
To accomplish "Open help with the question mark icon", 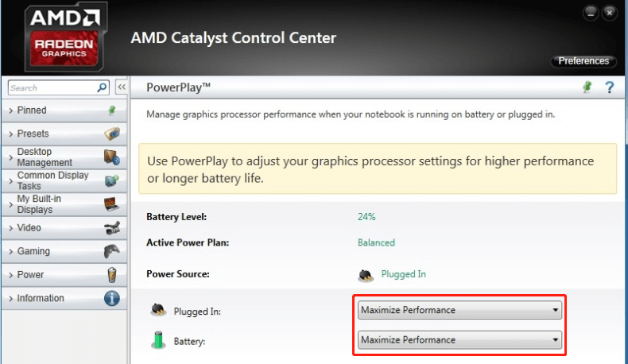I will tap(609, 87).
